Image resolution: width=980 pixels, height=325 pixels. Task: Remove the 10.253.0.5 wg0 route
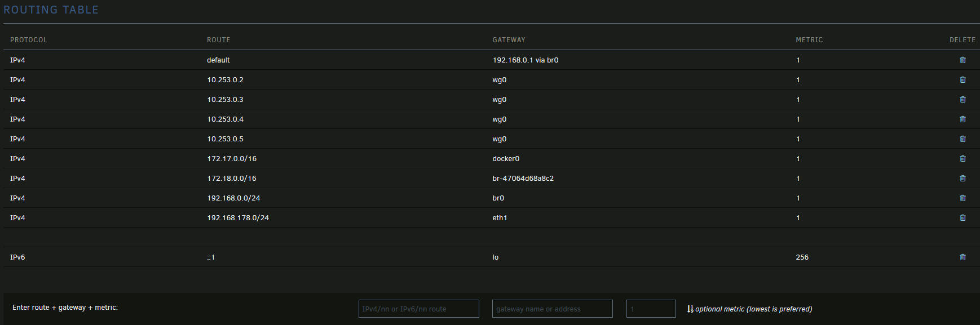pyautogui.click(x=963, y=139)
